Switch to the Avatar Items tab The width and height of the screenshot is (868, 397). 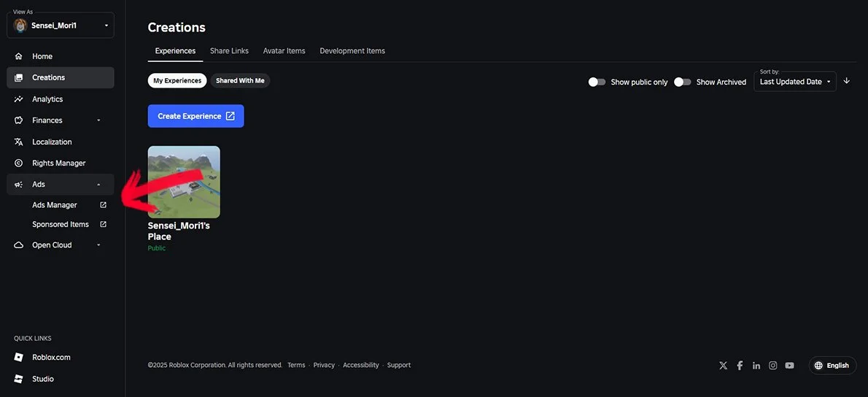[x=284, y=51]
